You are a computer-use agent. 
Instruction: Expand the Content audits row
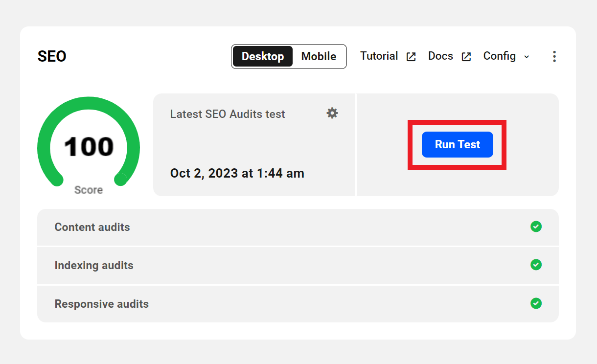click(298, 227)
